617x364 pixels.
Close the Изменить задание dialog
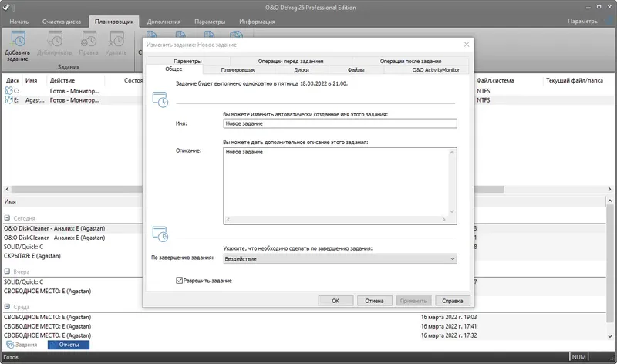coord(467,45)
